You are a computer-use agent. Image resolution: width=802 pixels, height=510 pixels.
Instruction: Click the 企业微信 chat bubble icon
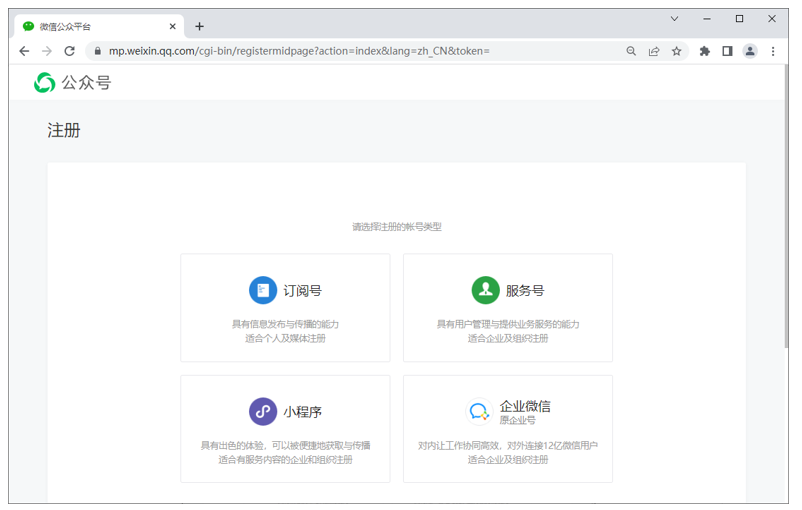pos(479,411)
